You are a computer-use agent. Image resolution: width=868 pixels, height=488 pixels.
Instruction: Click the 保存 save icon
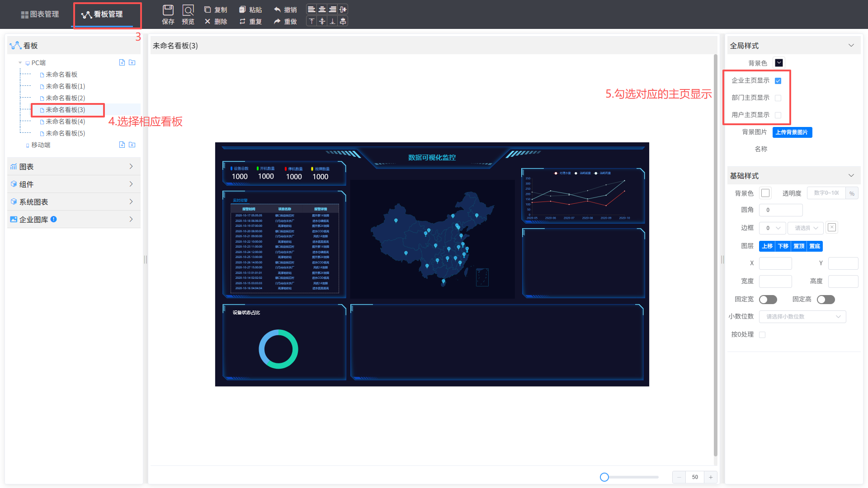pos(168,10)
